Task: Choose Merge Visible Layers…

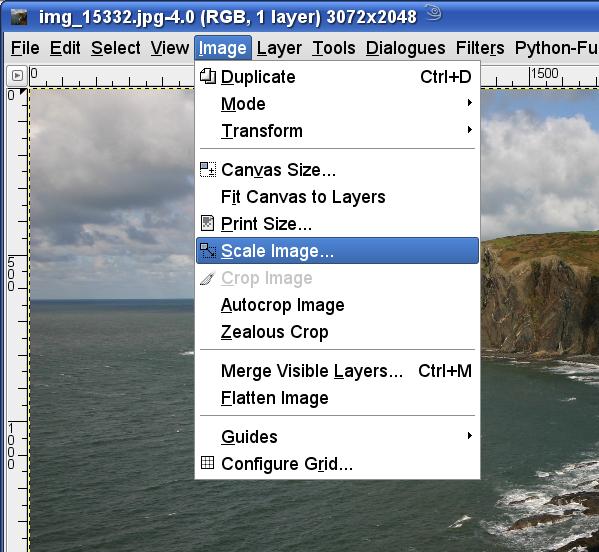Action: 337,371
